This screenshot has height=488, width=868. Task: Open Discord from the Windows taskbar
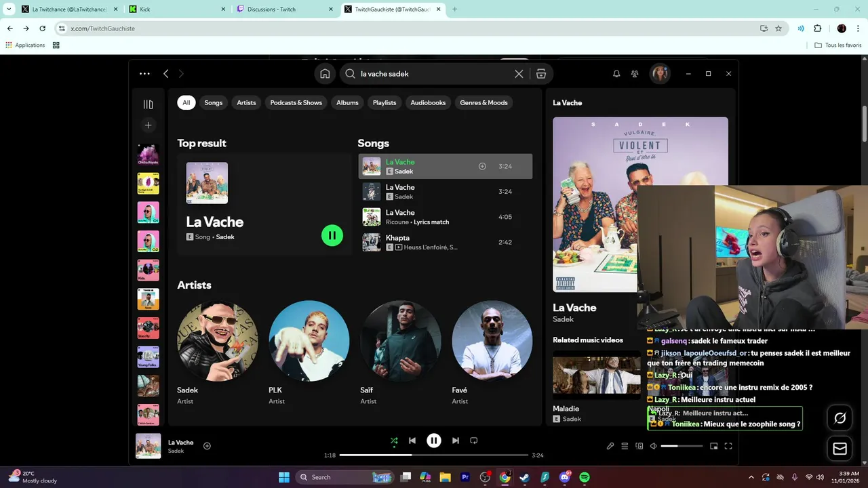click(565, 477)
